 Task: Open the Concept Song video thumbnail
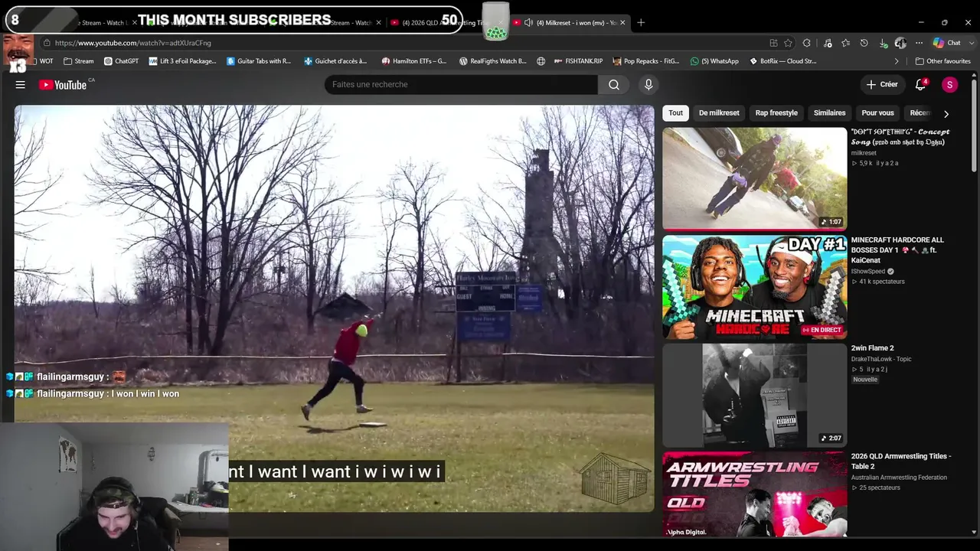click(x=754, y=178)
